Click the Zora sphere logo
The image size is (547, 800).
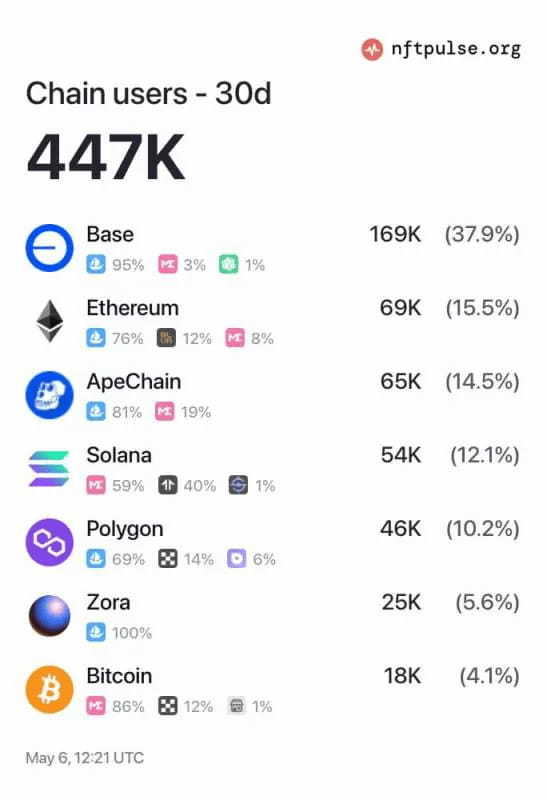[49, 615]
